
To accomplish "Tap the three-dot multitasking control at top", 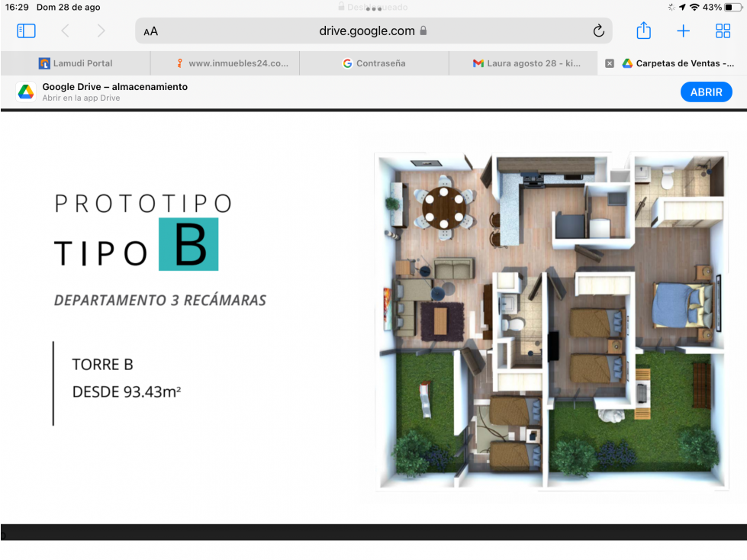I will point(374,8).
